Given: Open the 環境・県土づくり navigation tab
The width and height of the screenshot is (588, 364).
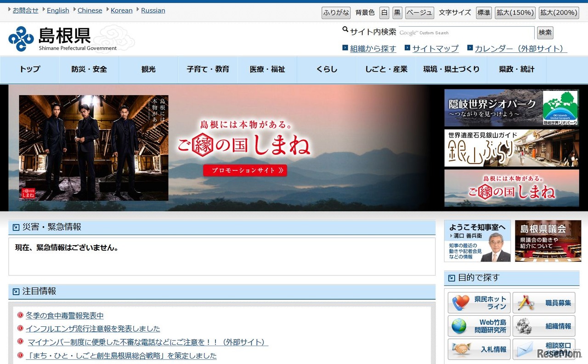Looking at the screenshot, I should click(451, 69).
